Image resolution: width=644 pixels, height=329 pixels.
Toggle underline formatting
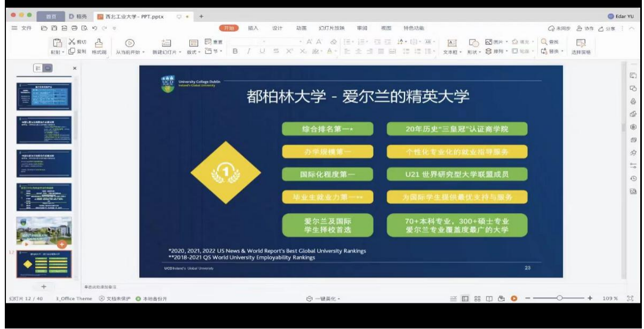(262, 51)
